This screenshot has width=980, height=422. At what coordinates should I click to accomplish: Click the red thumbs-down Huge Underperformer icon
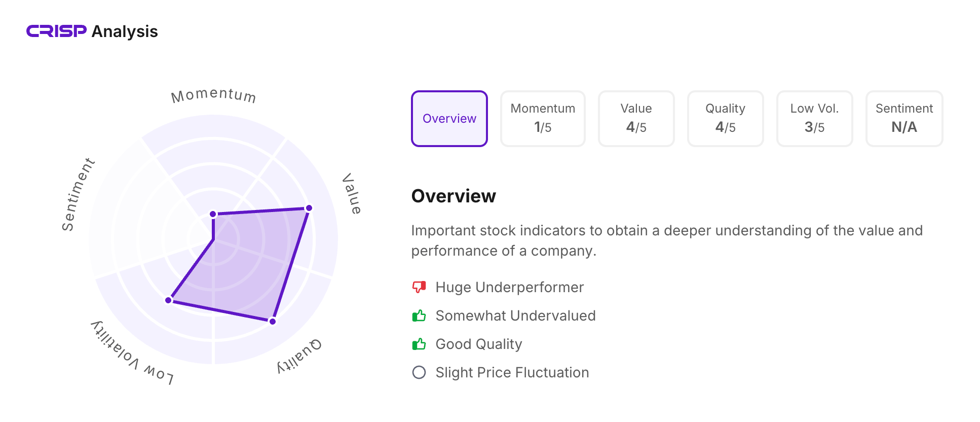pos(419,287)
